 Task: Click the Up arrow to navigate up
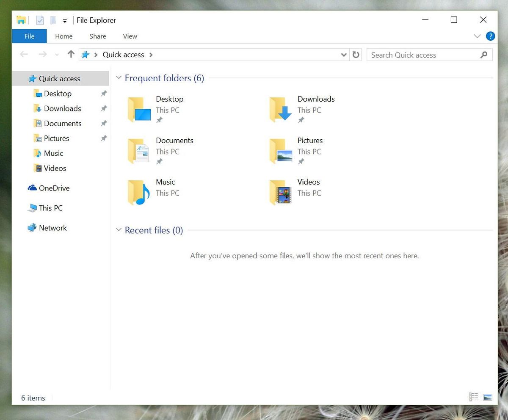tap(71, 54)
